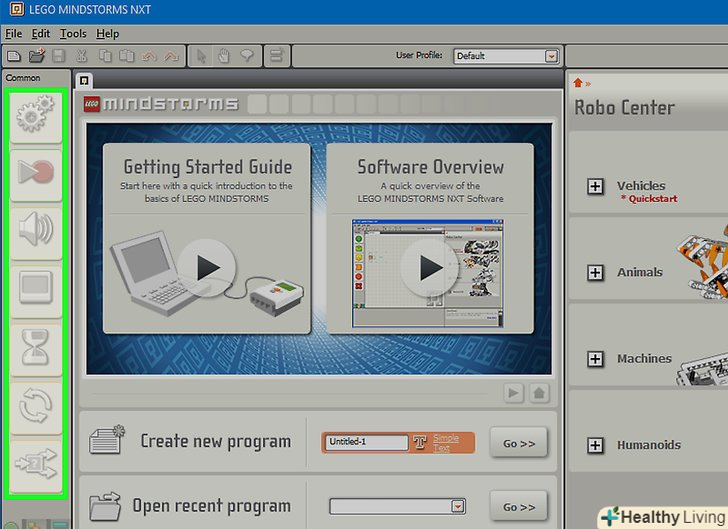This screenshot has height=529, width=728.
Task: Click the Robo Center heading
Action: [624, 108]
